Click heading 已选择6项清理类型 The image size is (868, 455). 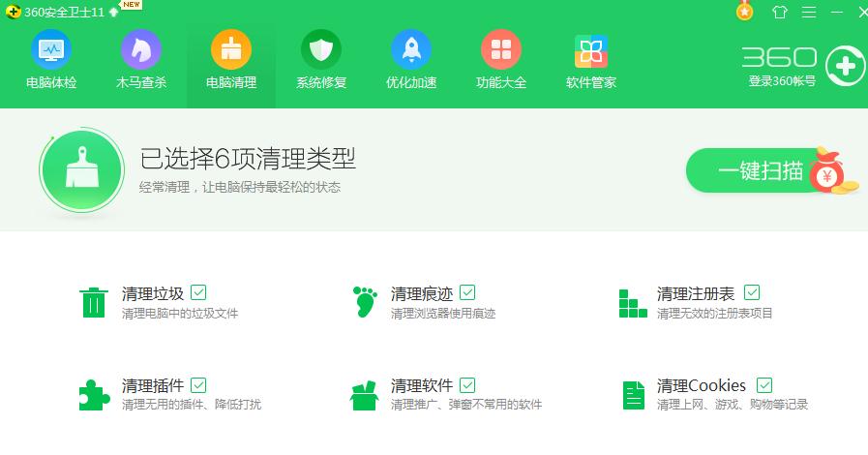tap(248, 160)
